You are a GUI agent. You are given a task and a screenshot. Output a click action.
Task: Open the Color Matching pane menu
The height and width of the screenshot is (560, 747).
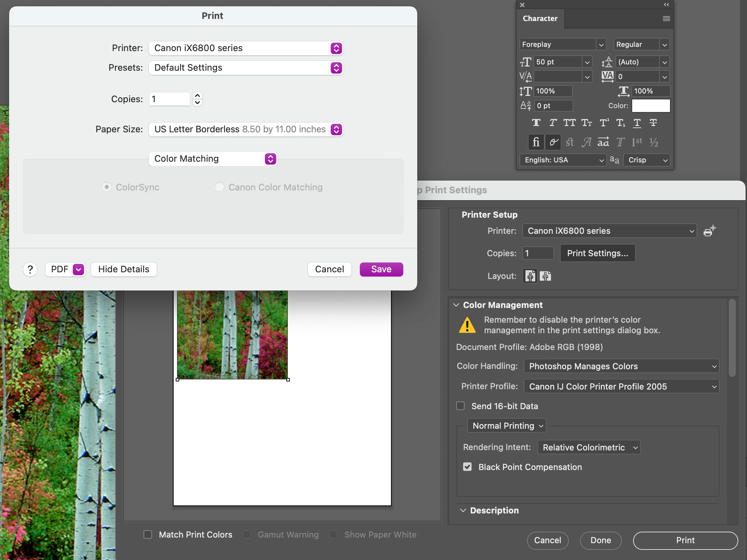point(213,159)
